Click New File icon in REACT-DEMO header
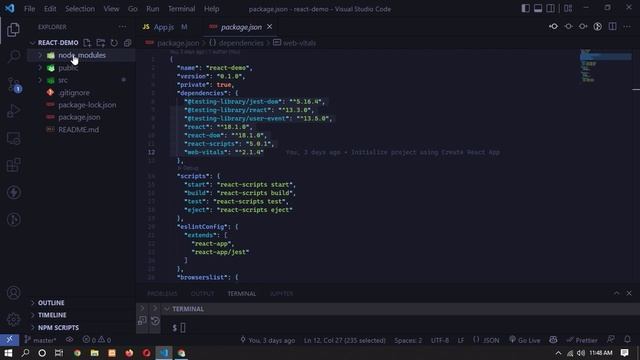This screenshot has height=360, width=640. (87, 43)
